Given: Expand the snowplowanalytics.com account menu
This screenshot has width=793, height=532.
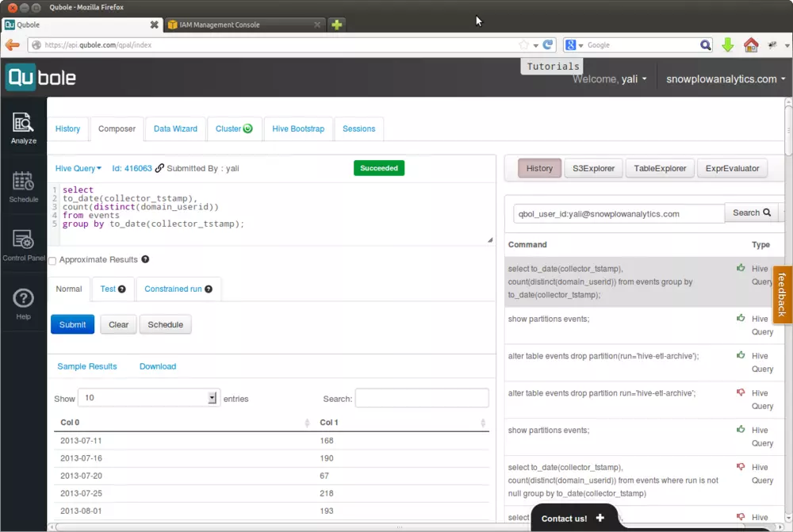Looking at the screenshot, I should pos(726,79).
